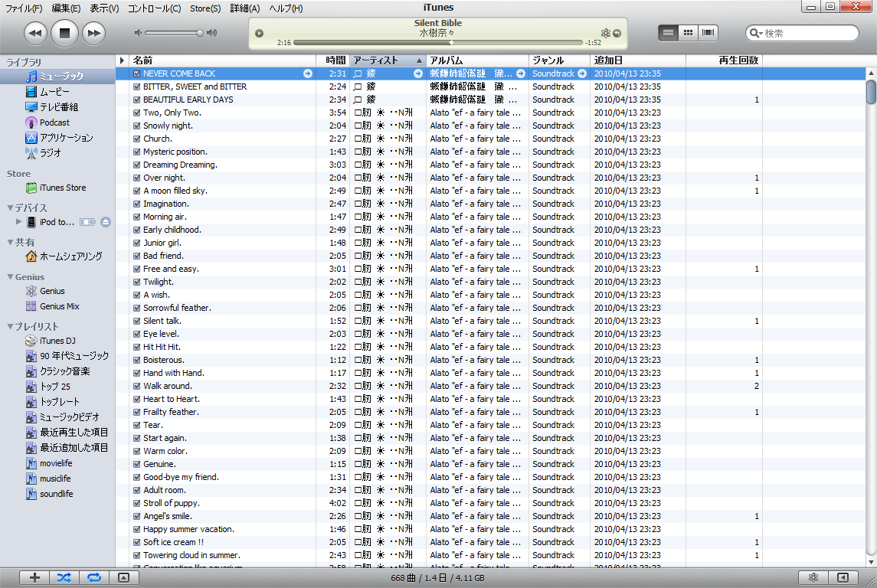Uncheck the Church. track checkbox

click(137, 139)
